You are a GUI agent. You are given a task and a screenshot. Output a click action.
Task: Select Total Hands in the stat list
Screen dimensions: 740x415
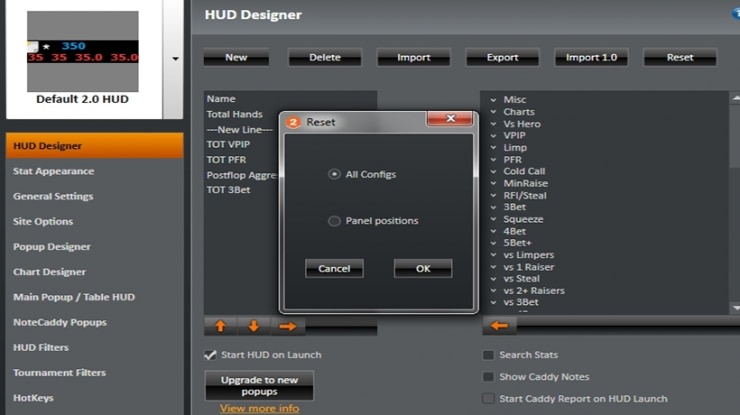click(x=234, y=114)
